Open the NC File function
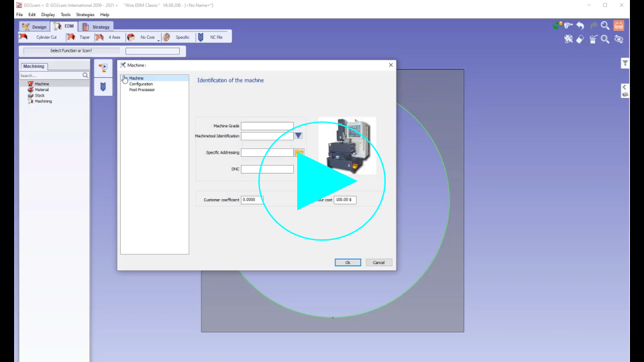 211,38
